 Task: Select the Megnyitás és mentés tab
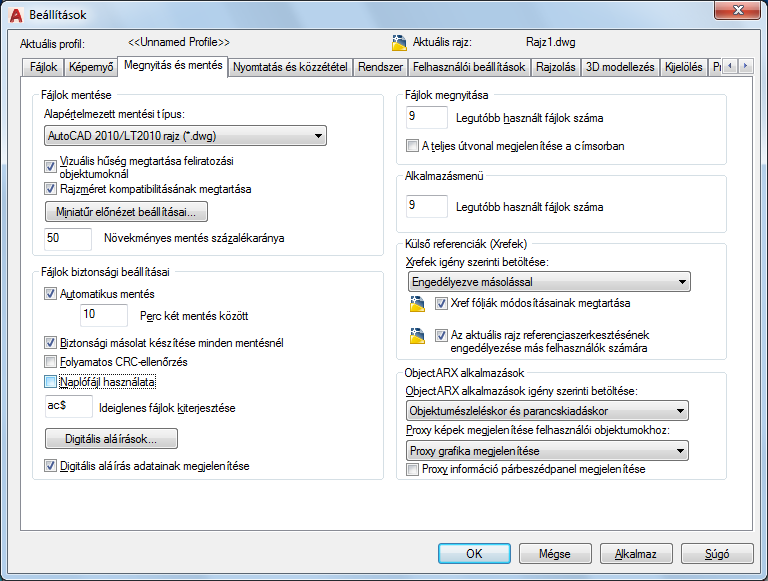pos(173,66)
